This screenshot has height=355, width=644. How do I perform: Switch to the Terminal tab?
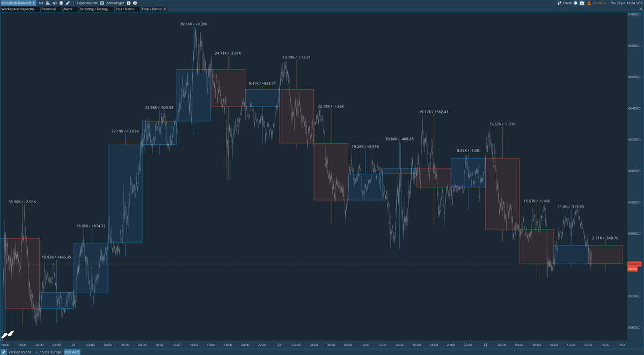[x=51, y=9]
